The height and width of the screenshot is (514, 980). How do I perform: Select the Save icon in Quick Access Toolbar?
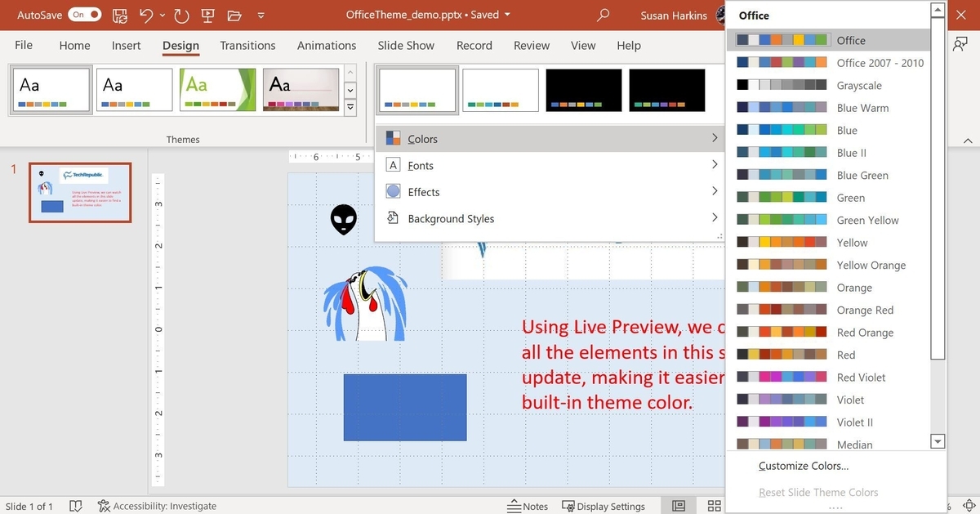[119, 15]
